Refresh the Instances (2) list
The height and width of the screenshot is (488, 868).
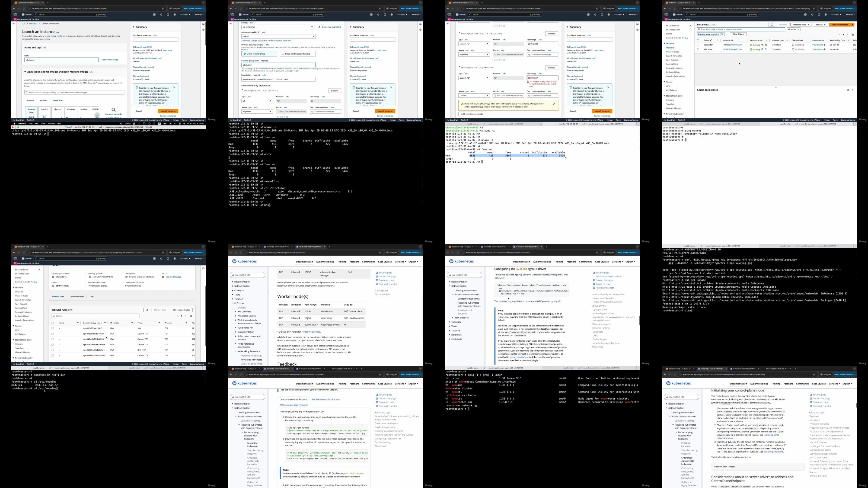(772, 25)
